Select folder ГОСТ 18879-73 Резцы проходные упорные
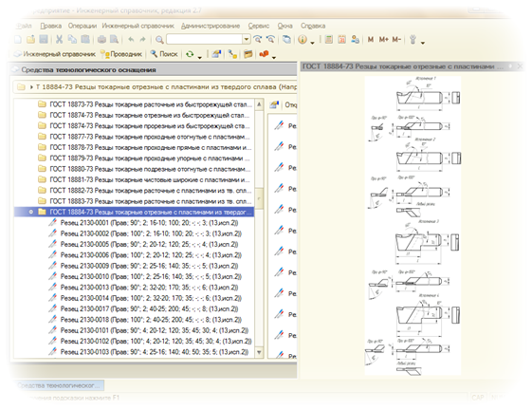This screenshot has width=532, height=410. pos(145,158)
